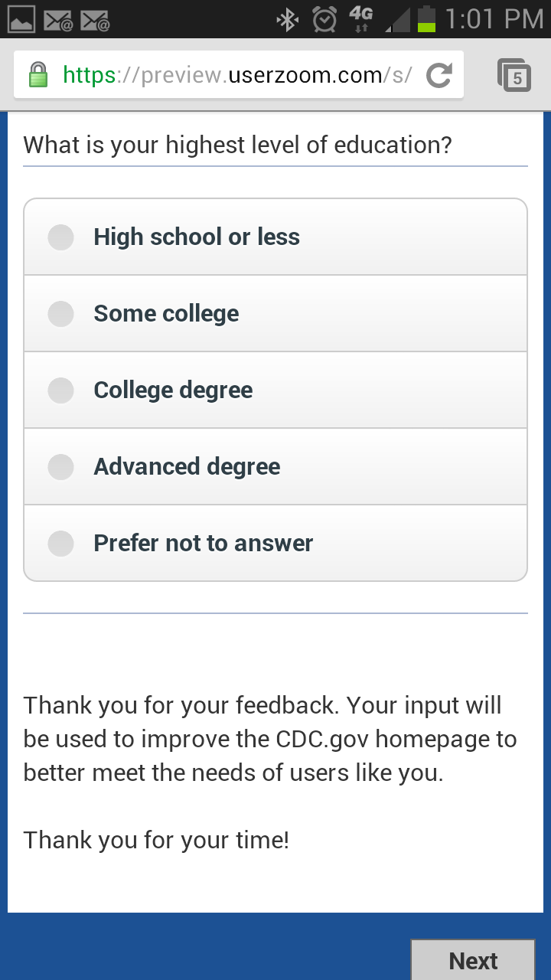Select the "High school or less" radio button

tap(61, 237)
